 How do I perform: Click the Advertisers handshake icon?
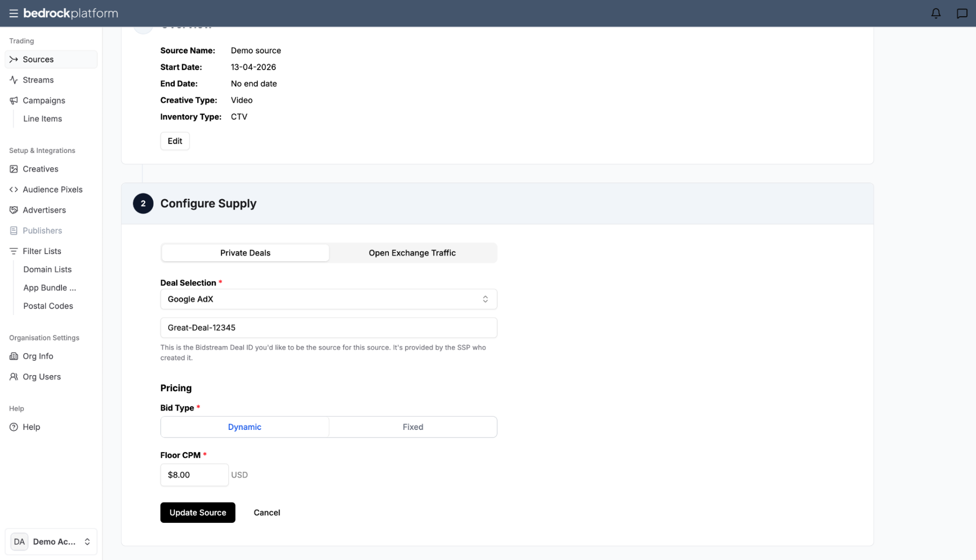14,210
